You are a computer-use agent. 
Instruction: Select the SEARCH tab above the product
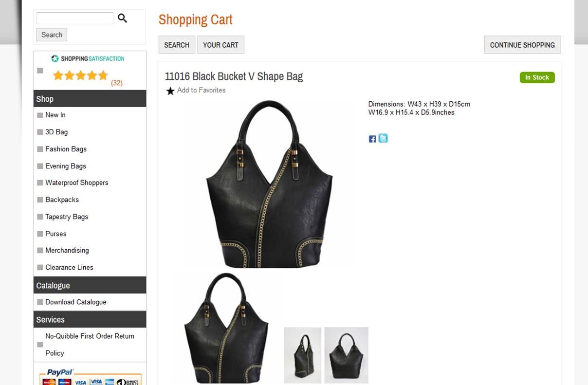177,45
